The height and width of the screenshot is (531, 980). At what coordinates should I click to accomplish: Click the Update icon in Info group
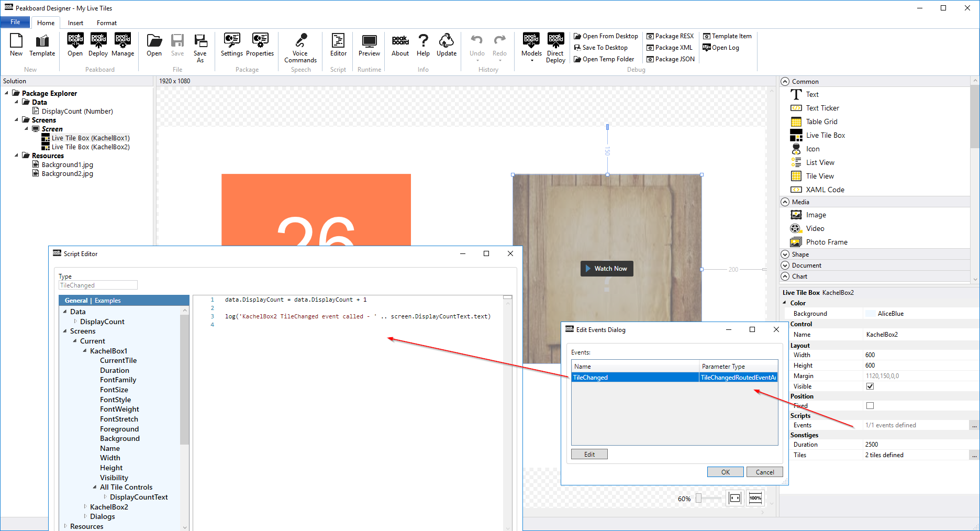[446, 46]
